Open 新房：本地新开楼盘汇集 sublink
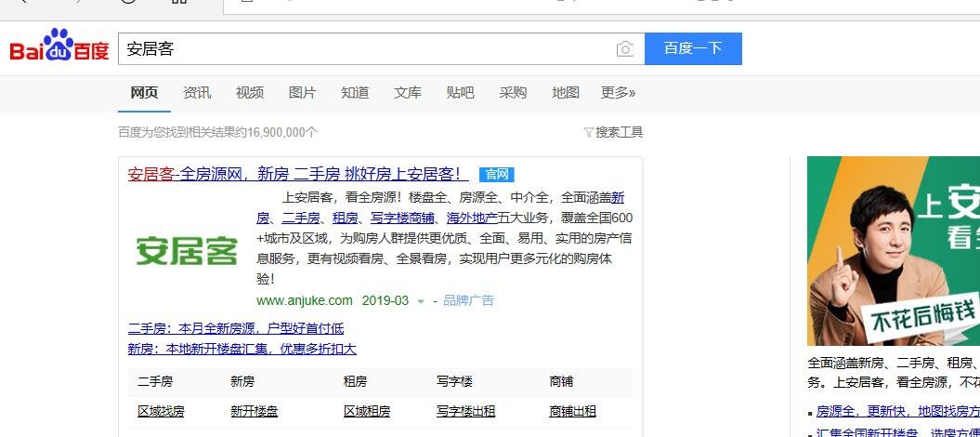980x437 pixels. point(242,349)
